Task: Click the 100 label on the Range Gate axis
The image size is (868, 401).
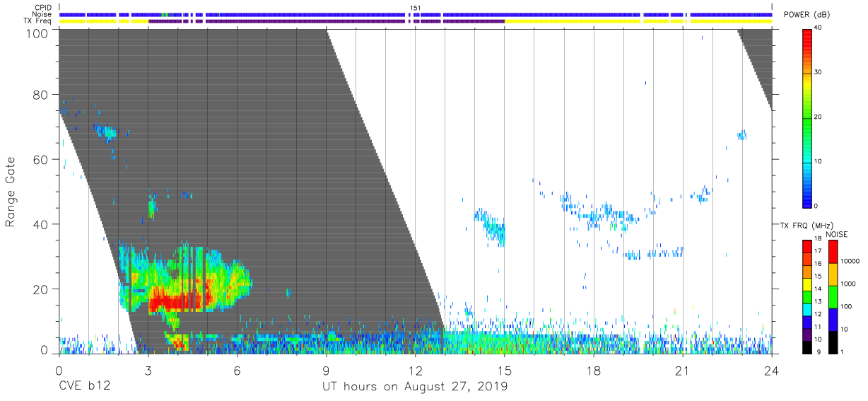Action: [37, 33]
